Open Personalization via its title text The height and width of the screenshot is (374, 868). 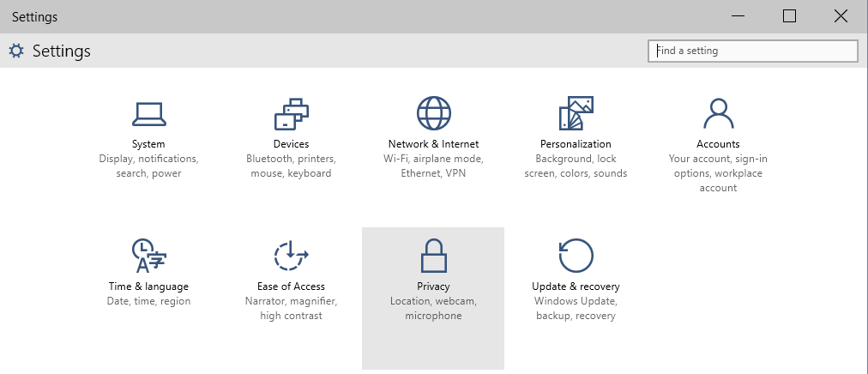576,144
